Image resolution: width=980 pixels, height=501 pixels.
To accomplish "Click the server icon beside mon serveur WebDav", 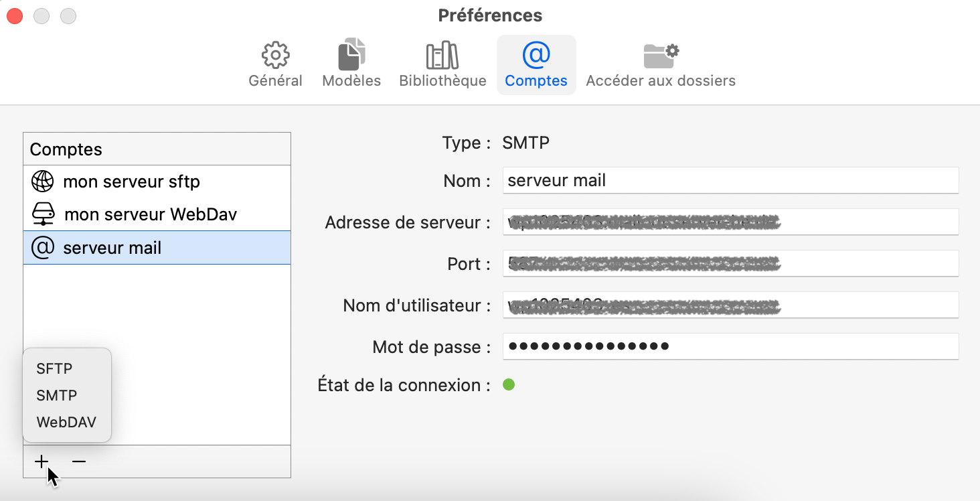I will (x=42, y=214).
